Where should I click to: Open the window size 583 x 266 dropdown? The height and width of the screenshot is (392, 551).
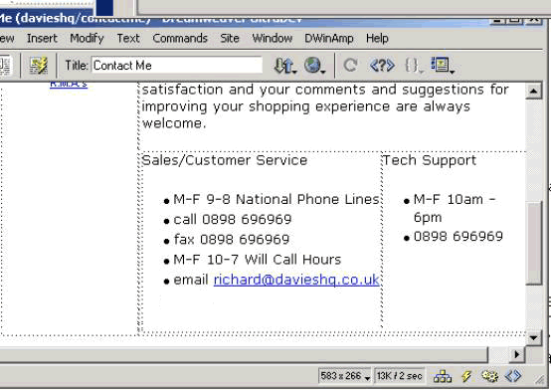(x=345, y=376)
